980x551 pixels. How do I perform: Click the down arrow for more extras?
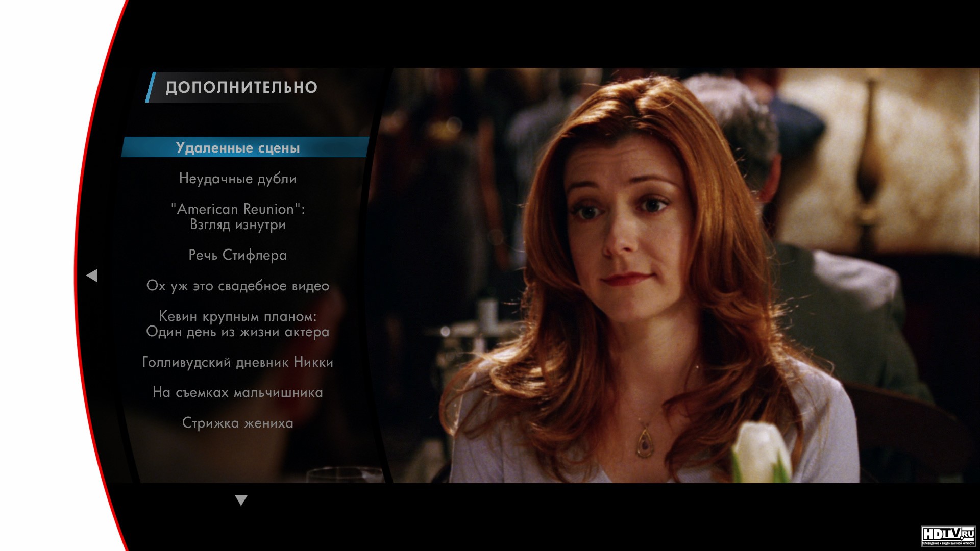(241, 500)
